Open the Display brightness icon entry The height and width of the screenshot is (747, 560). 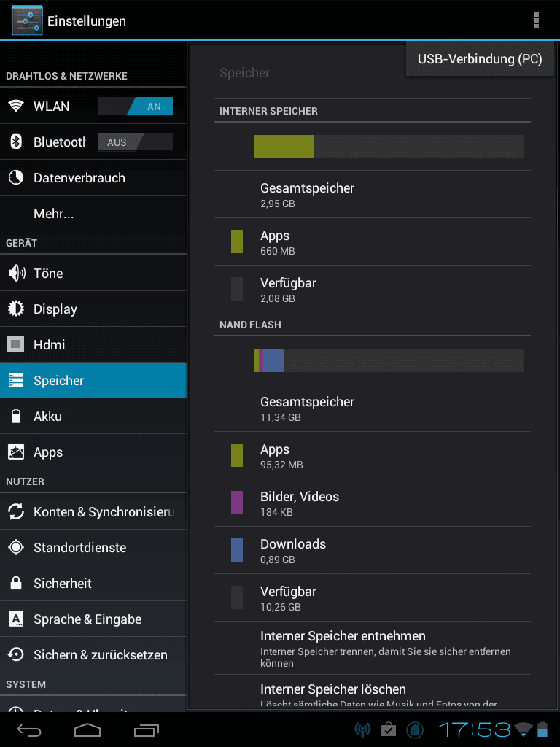coord(16,309)
